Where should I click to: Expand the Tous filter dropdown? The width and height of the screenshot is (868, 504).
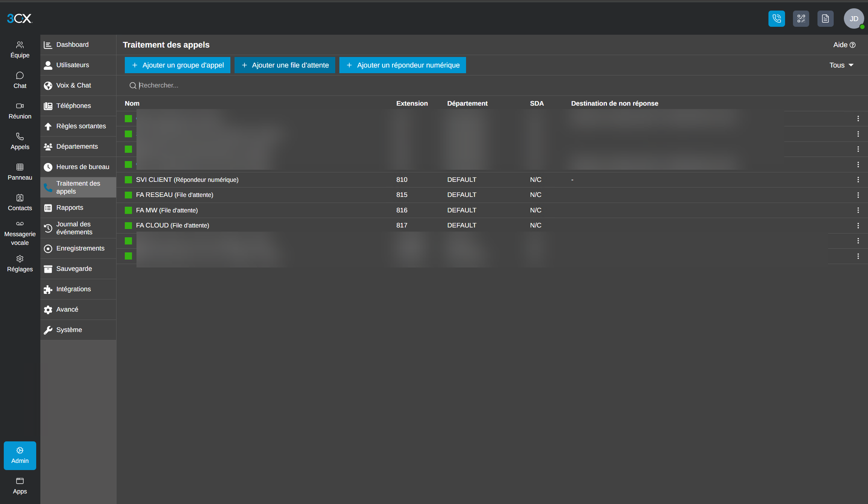pos(841,65)
